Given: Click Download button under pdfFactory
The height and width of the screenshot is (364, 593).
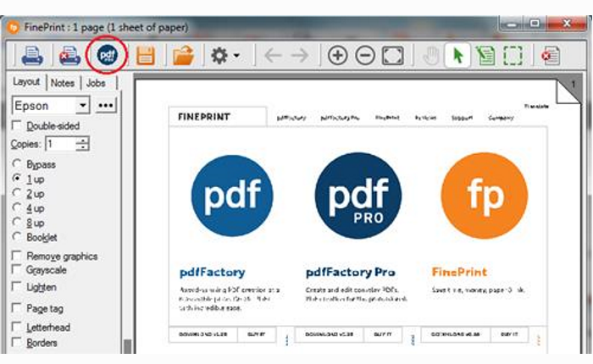Looking at the screenshot, I should pyautogui.click(x=203, y=334).
